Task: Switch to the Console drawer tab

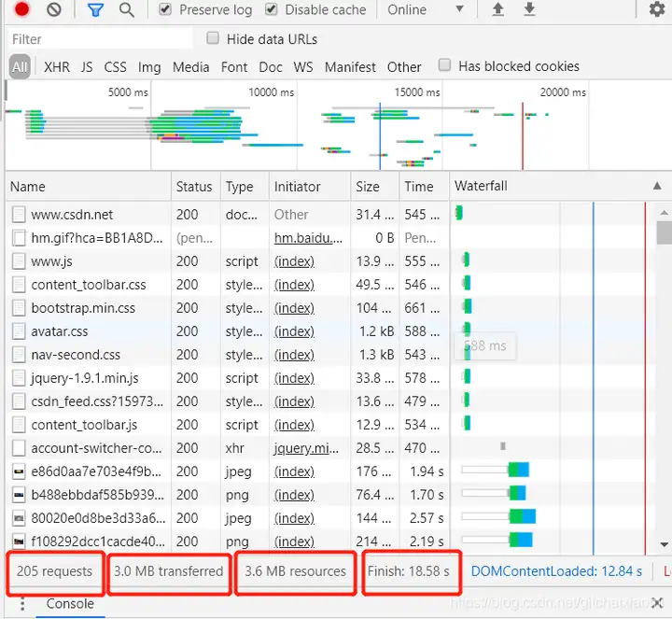Action: coord(70,604)
